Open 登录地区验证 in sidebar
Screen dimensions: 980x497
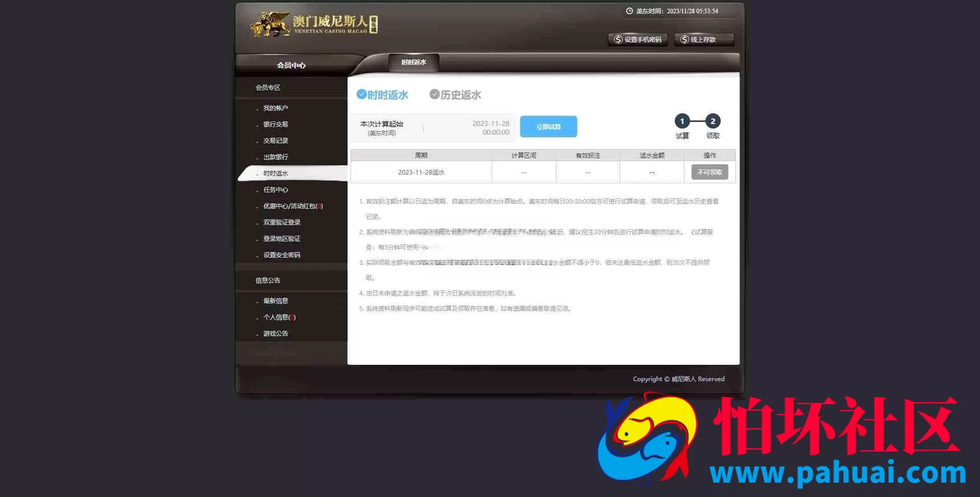click(x=282, y=239)
